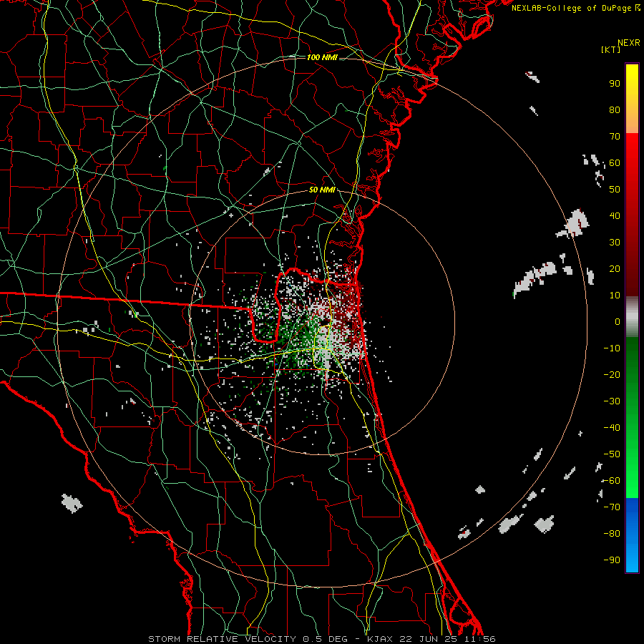
Task: Click the -80 value on the velocity scale
Action: 612,534
